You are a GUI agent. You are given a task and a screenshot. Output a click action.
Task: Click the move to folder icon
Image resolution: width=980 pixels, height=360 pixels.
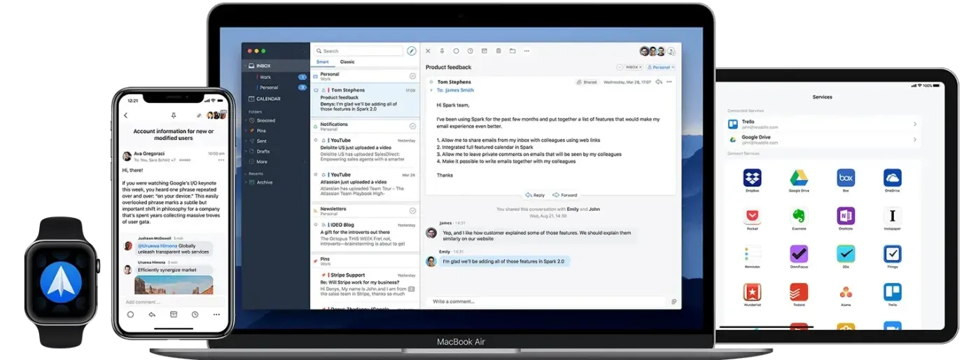click(x=512, y=50)
